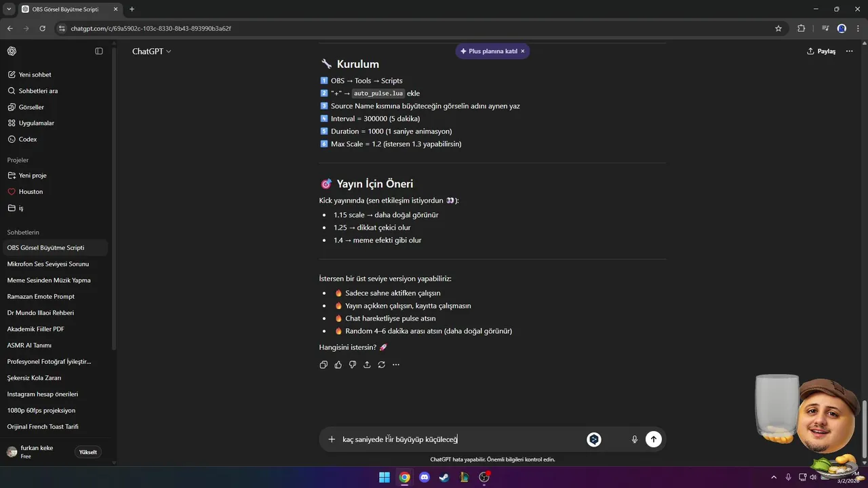Screen dimensions: 868x488
Task: Open the three-dot conversation options menu
Action: (x=849, y=52)
